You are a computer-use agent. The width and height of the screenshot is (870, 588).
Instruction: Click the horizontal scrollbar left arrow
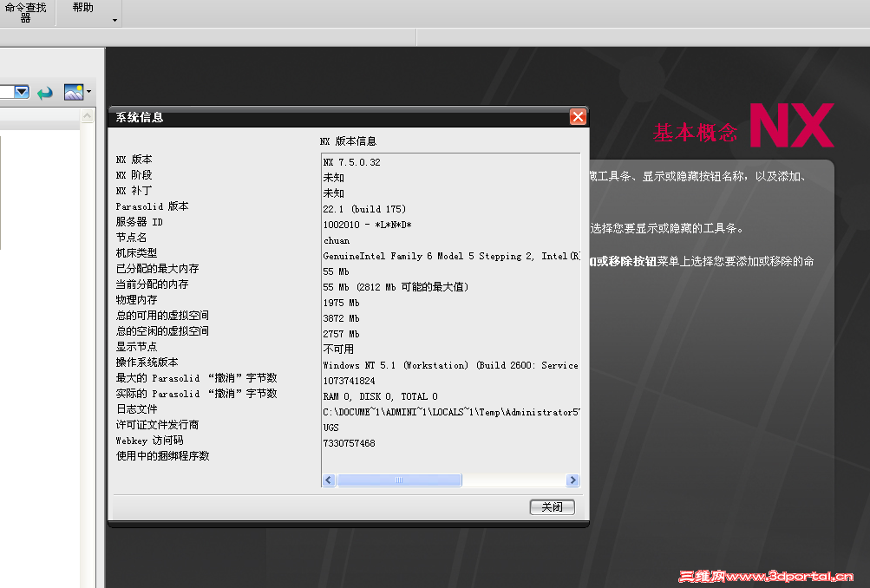point(329,480)
